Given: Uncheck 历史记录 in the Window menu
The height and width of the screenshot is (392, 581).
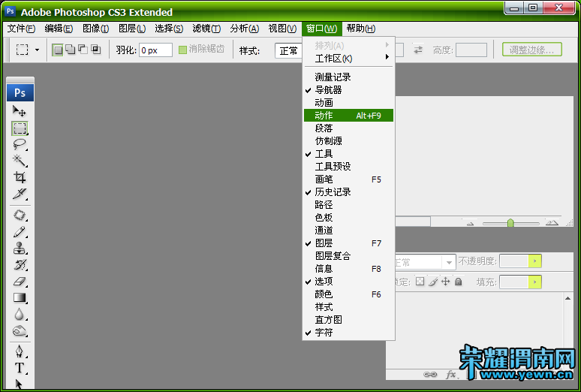Looking at the screenshot, I should click(333, 192).
